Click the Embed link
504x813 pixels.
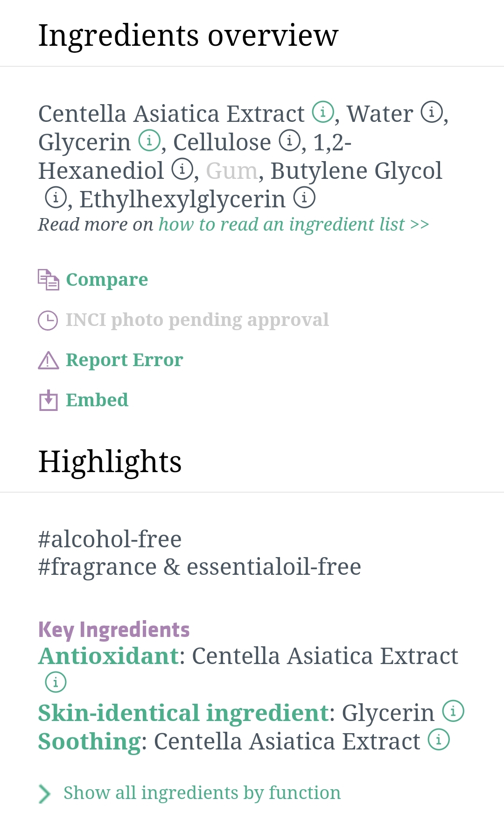97,400
